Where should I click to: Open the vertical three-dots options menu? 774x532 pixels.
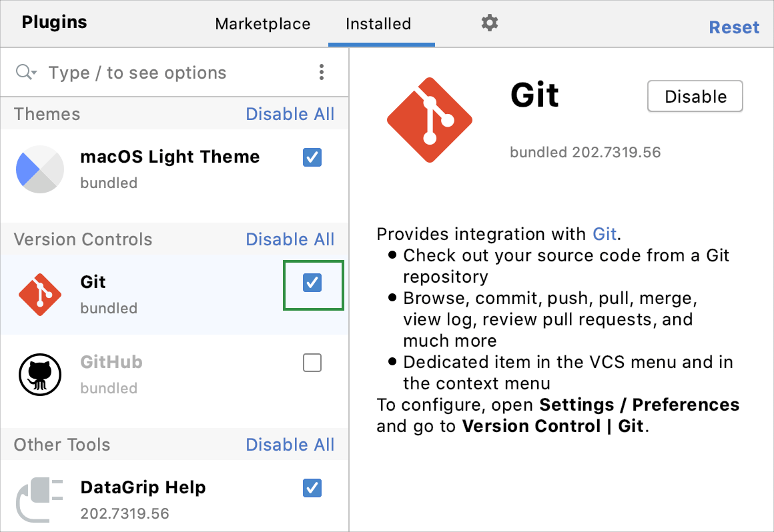[x=322, y=72]
